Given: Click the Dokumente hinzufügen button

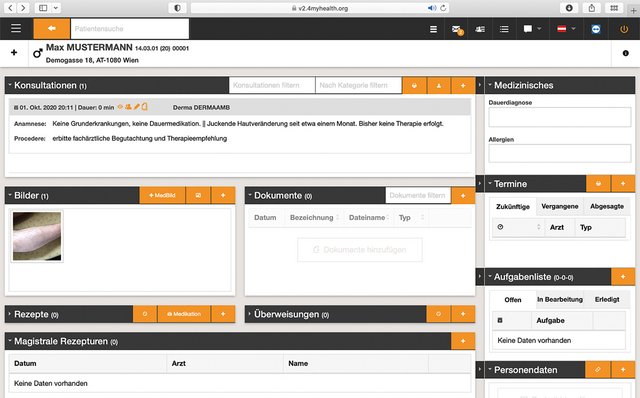Looking at the screenshot, I should (360, 250).
